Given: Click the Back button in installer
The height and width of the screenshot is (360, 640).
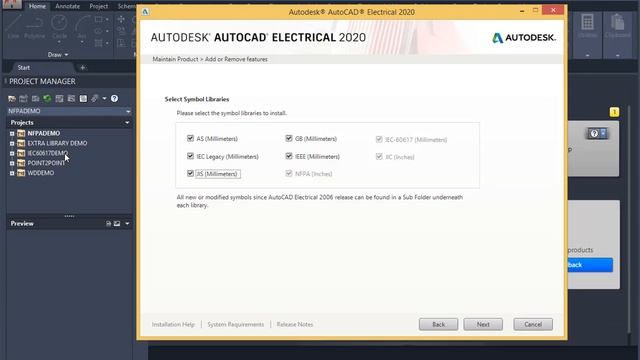Looking at the screenshot, I should click(438, 324).
